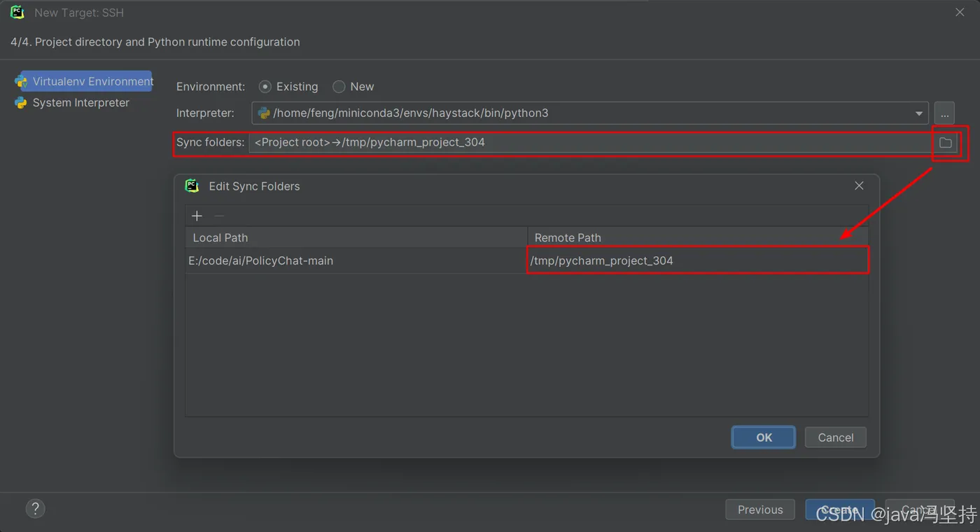Click the Remote Path column header

698,238
